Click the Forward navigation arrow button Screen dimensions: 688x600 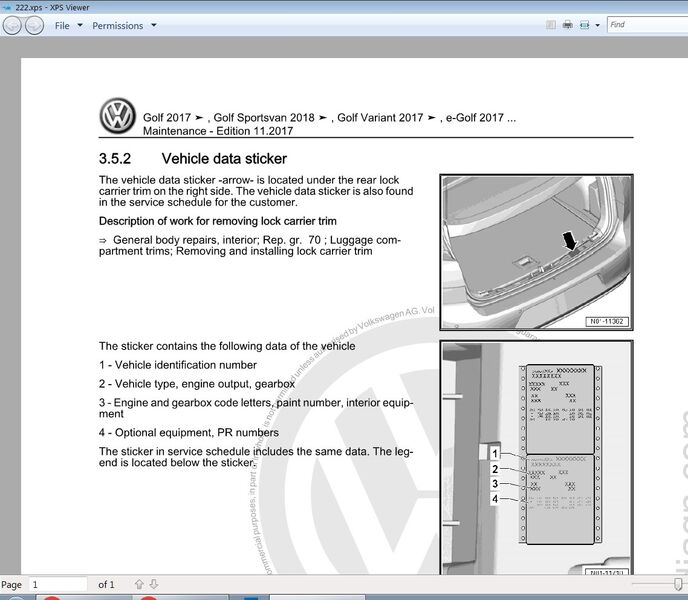point(34,25)
